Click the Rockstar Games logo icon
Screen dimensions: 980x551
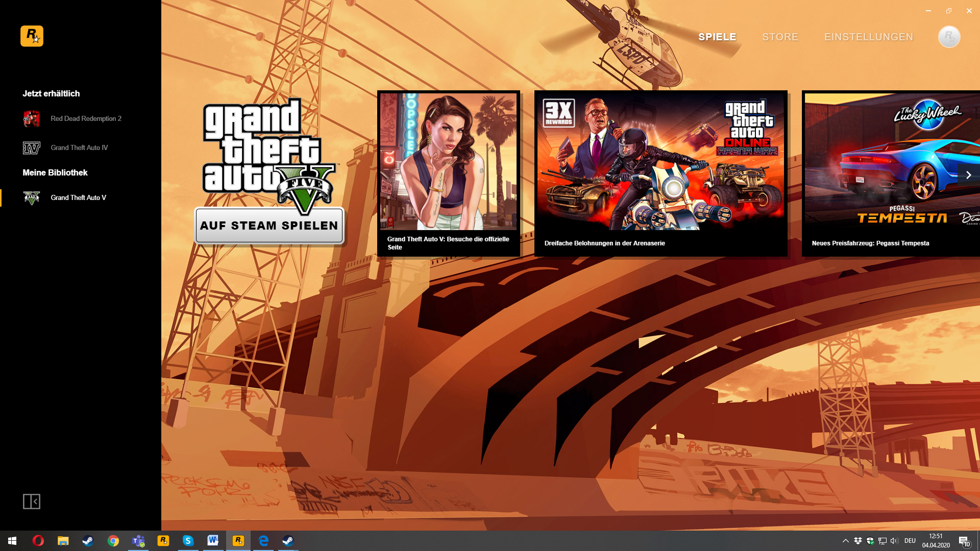click(x=32, y=36)
